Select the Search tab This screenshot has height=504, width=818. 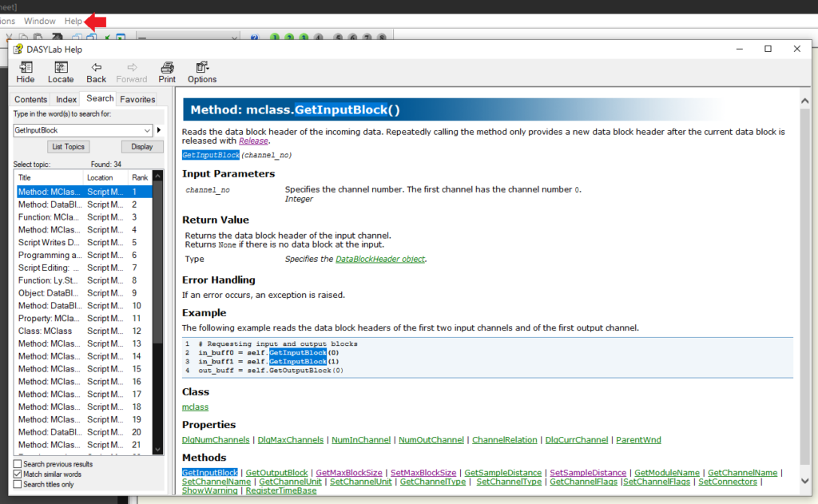pos(100,98)
